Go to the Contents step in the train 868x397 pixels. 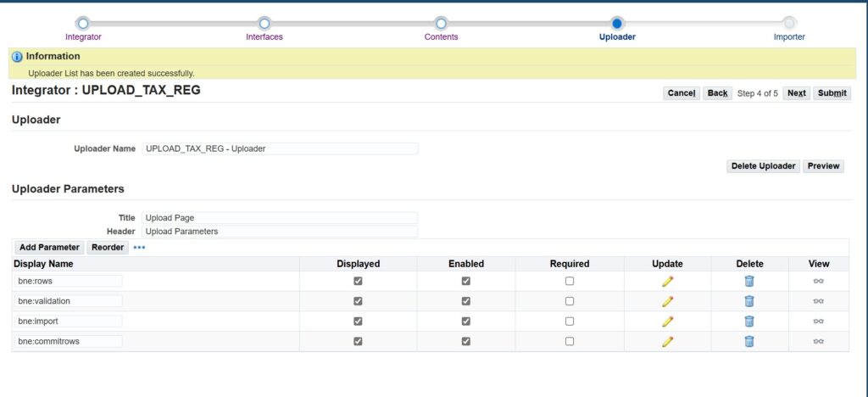tap(441, 24)
